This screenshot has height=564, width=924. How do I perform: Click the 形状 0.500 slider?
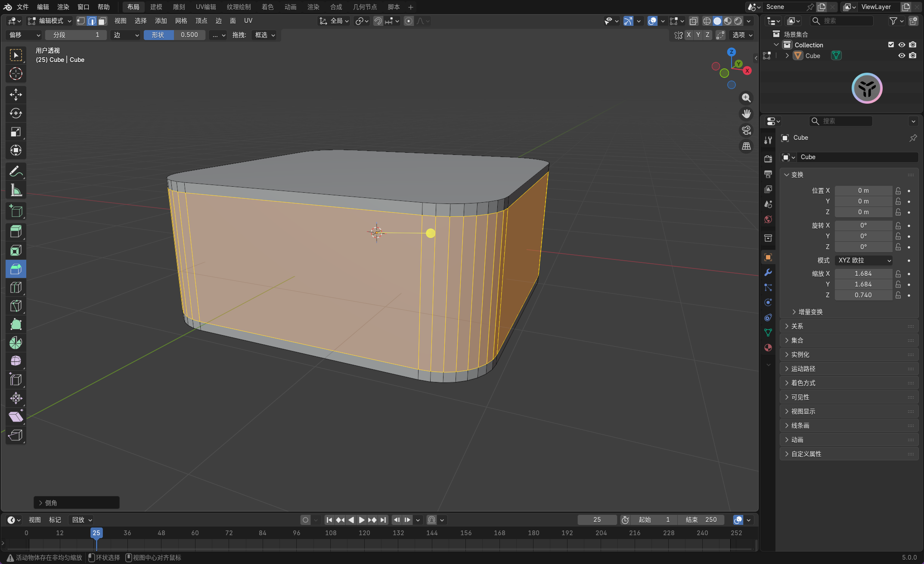click(174, 35)
